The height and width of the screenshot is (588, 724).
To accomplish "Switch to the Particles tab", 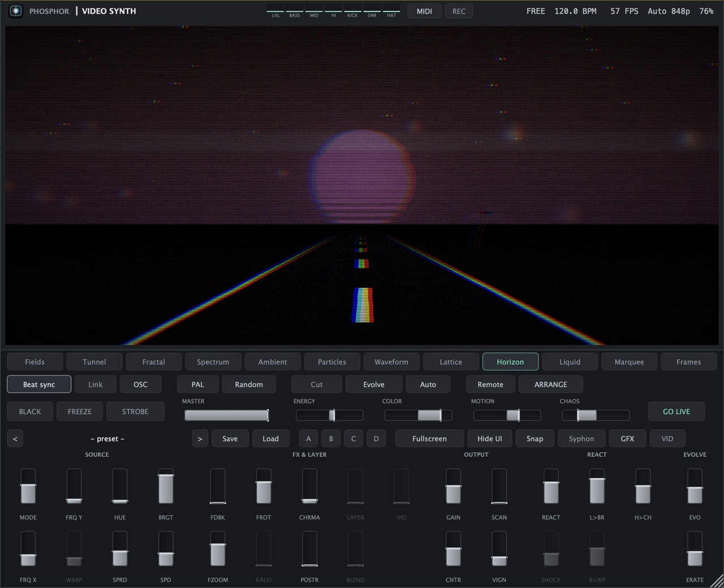I will pyautogui.click(x=332, y=362).
